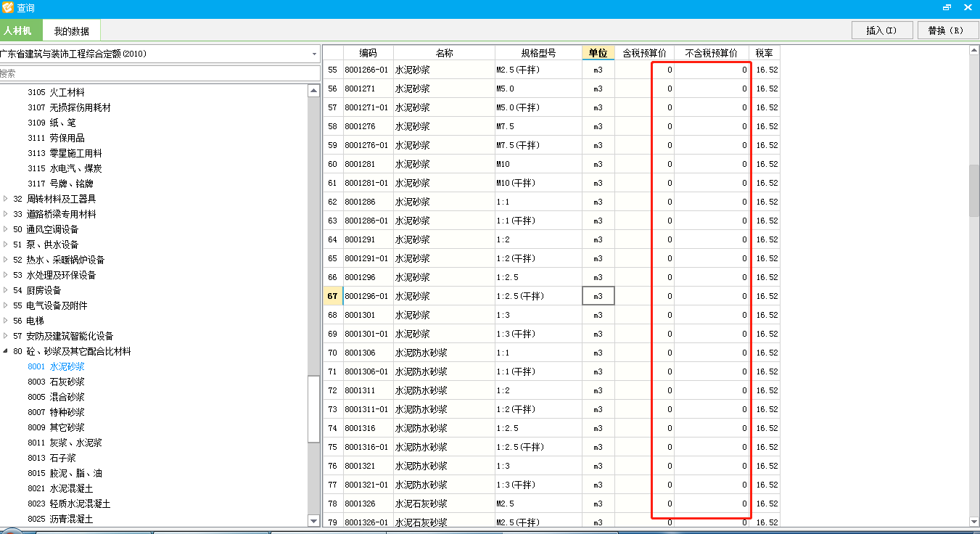Screen dimensions: 980x534
Task: Click selected m3 unit cell in row 67
Action: tap(598, 296)
